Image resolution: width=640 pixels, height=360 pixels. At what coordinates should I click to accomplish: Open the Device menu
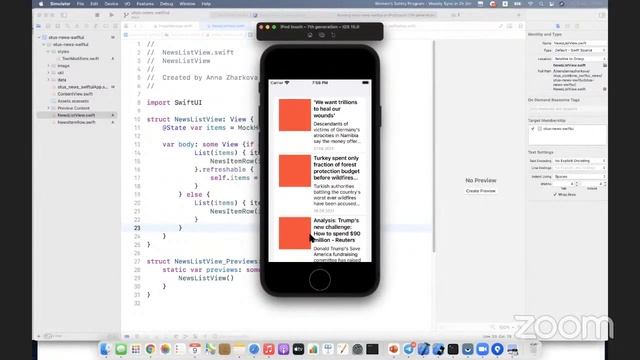(x=111, y=4)
